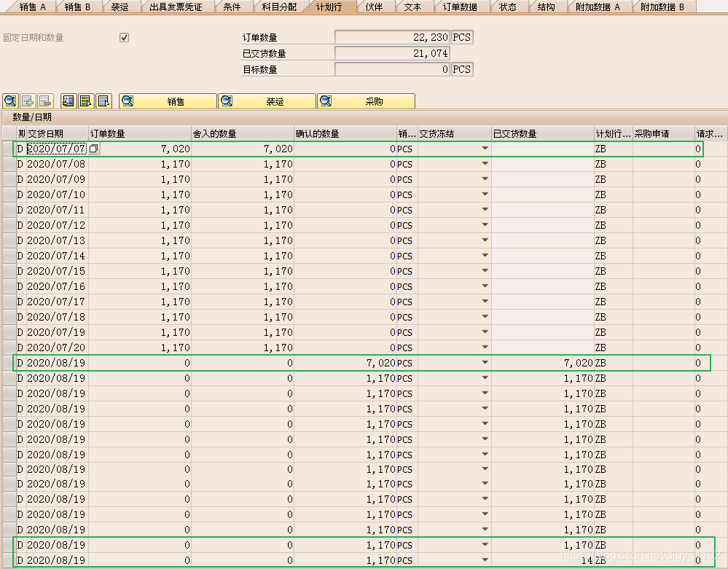728x569 pixels.
Task: Click order quantity 7,020 in 2020/07/07 row
Action: pyautogui.click(x=140, y=149)
